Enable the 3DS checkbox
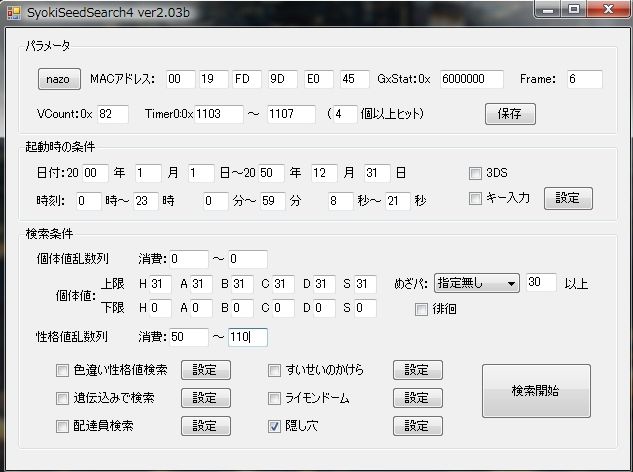Screen dimensions: 633x472 pyautogui.click(x=475, y=173)
